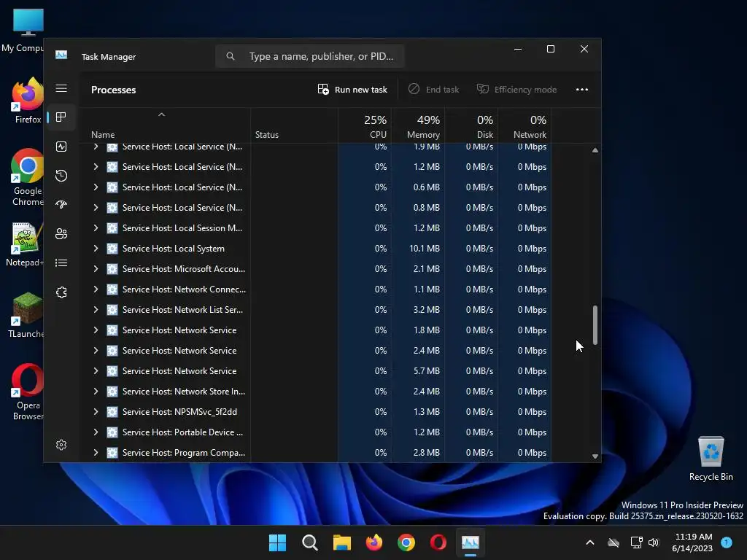Screen dimensions: 747x560
Task: Select the Notepad++ desktop shortcut
Action: 25,245
